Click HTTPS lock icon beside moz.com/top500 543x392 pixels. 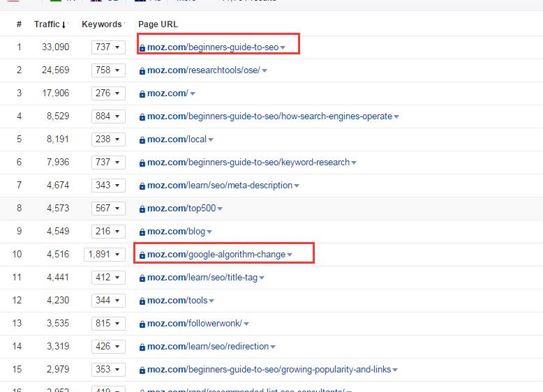[x=142, y=209]
